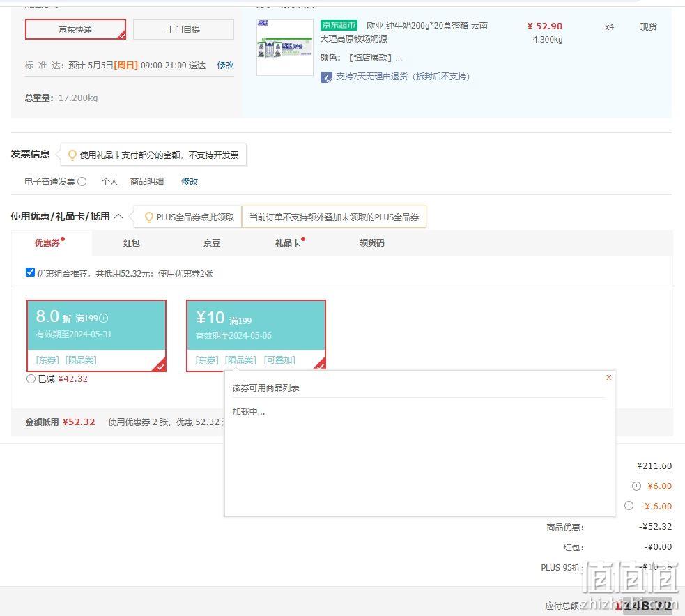The image size is (685, 616).
Task: Click 当前订单不支持额外叠加未领取的PLUS全品券 notice
Action: pos(334,217)
